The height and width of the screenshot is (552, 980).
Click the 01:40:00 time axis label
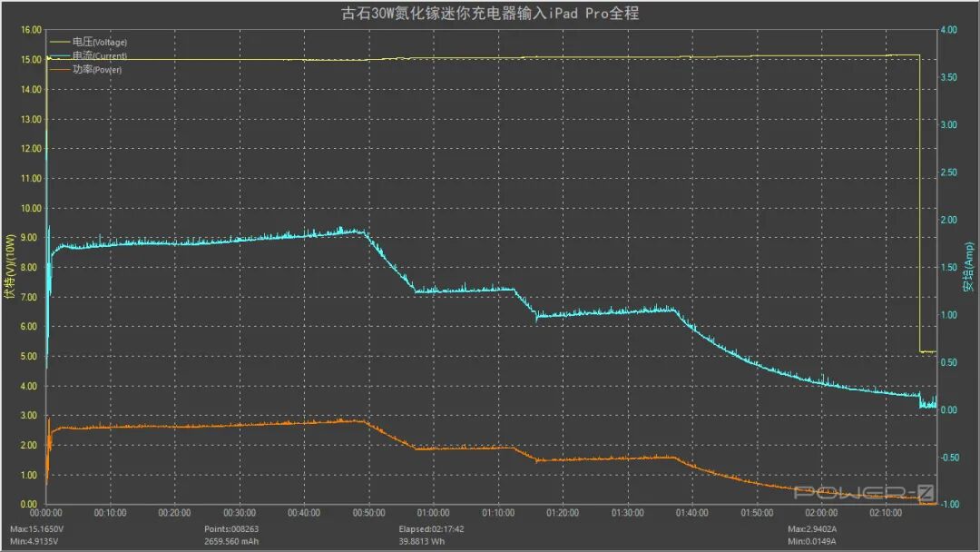coord(691,513)
